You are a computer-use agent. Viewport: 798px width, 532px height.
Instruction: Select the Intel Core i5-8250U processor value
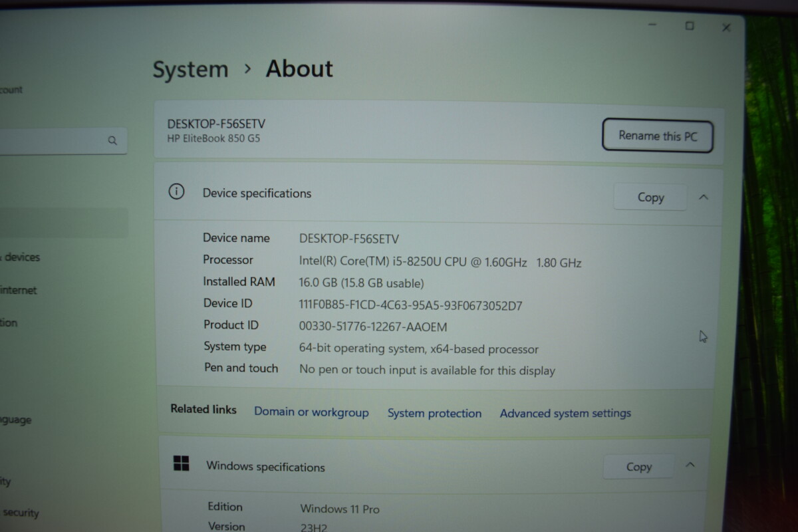point(440,262)
